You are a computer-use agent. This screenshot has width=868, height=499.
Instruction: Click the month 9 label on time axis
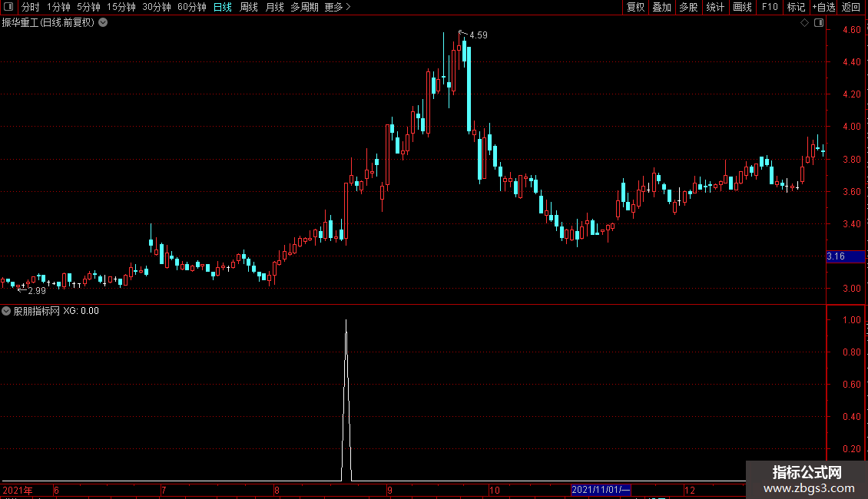click(389, 490)
